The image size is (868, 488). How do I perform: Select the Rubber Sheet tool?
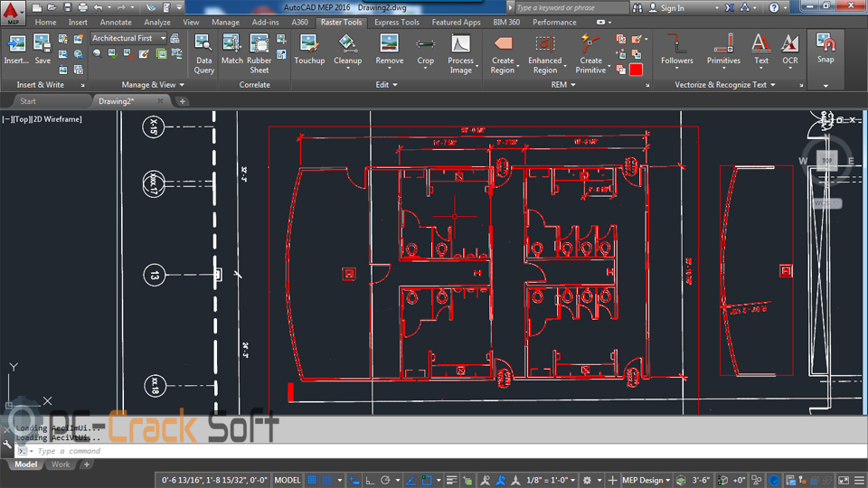(x=259, y=53)
